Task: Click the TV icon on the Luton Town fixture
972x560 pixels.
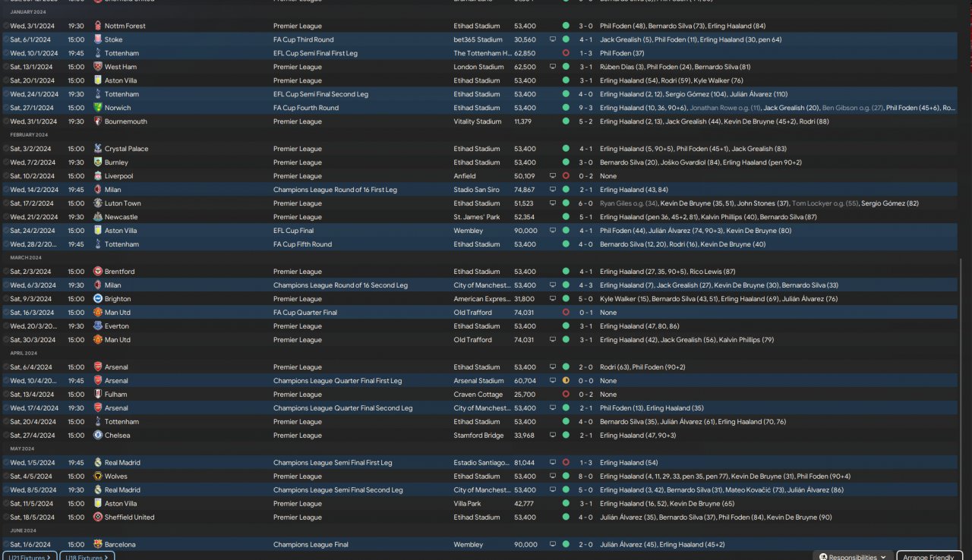Action: coord(553,203)
